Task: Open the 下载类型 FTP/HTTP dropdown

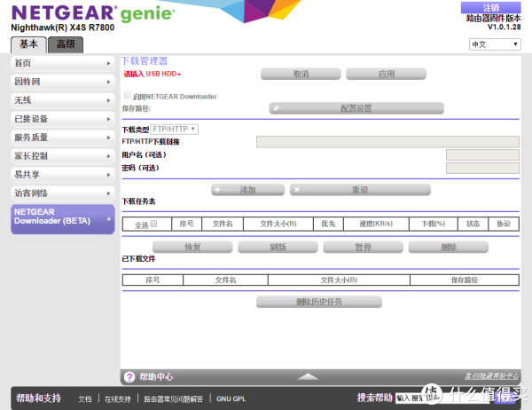Action: pos(174,129)
